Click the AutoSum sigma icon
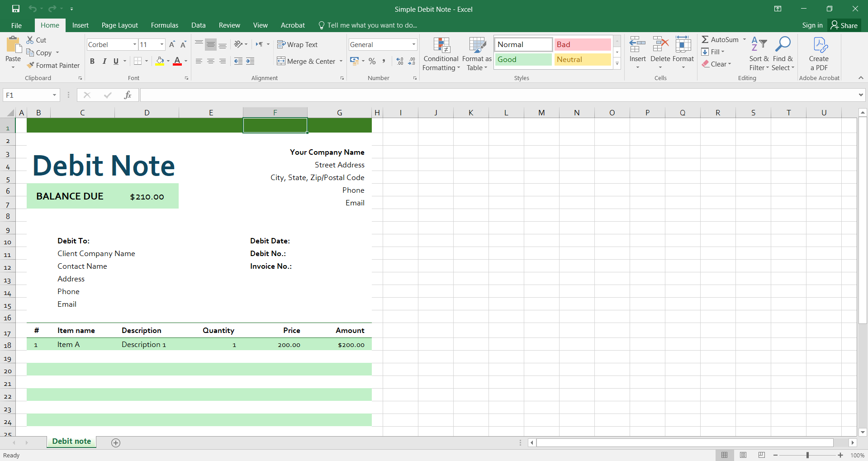The width and height of the screenshot is (868, 461). click(x=705, y=40)
